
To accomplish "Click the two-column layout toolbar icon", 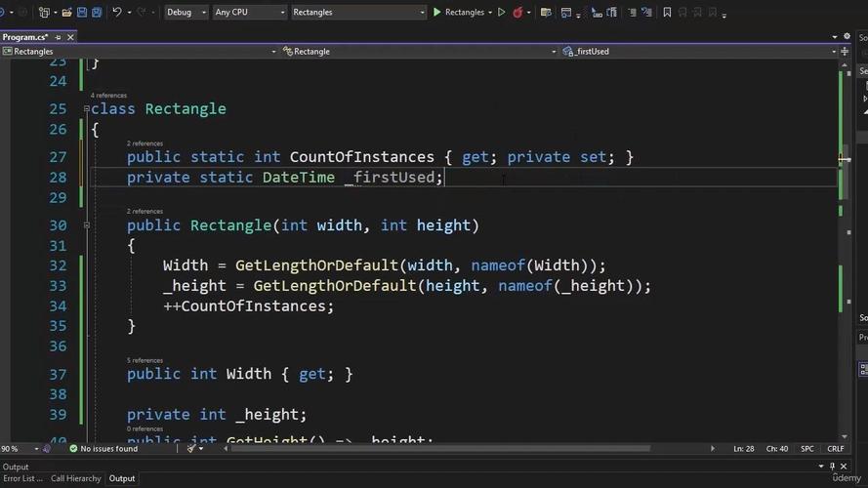I will tap(611, 12).
